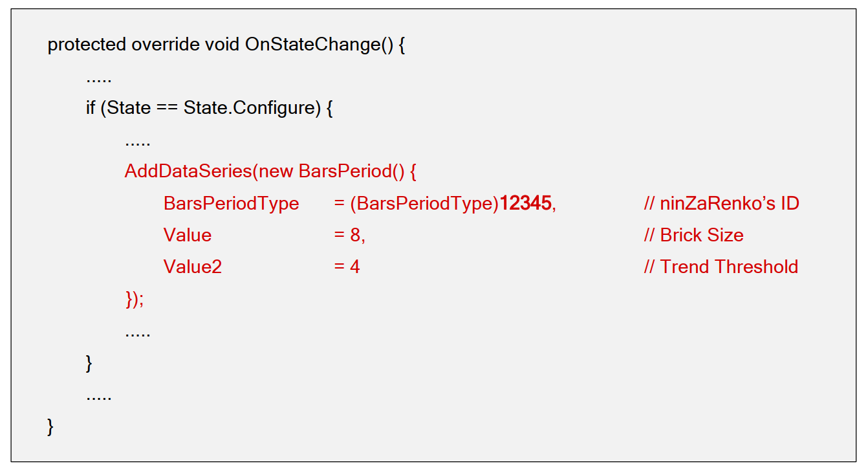Click the Value2 property name
Screen dimensions: 868x473
[192, 267]
